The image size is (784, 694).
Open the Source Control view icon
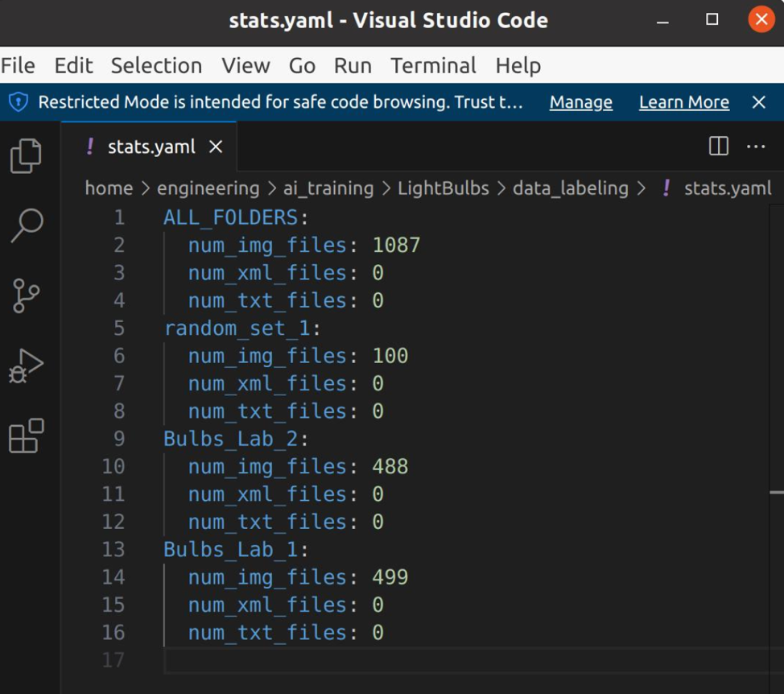[x=26, y=295]
